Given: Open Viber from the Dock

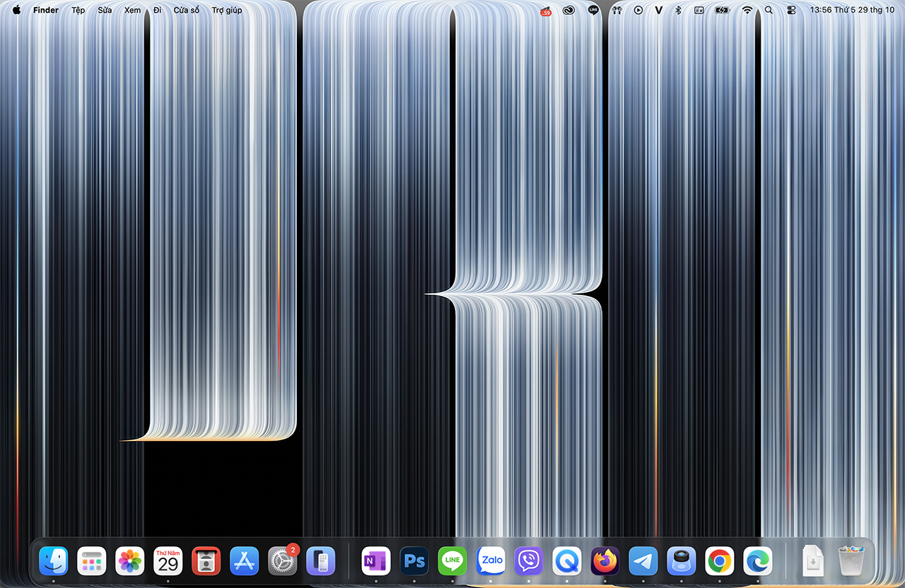Looking at the screenshot, I should tap(529, 561).
